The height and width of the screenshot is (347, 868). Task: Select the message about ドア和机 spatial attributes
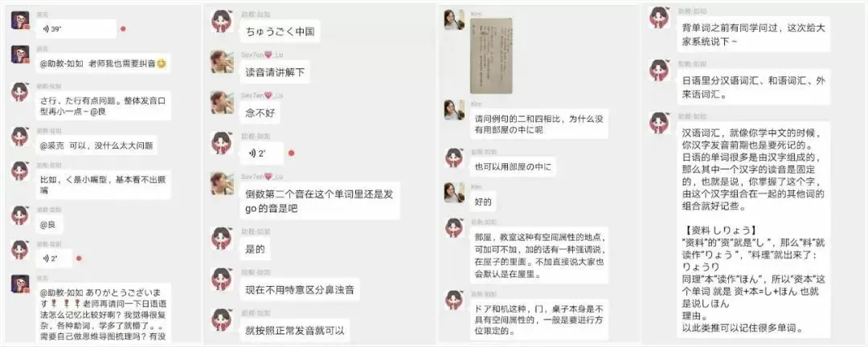click(538, 320)
